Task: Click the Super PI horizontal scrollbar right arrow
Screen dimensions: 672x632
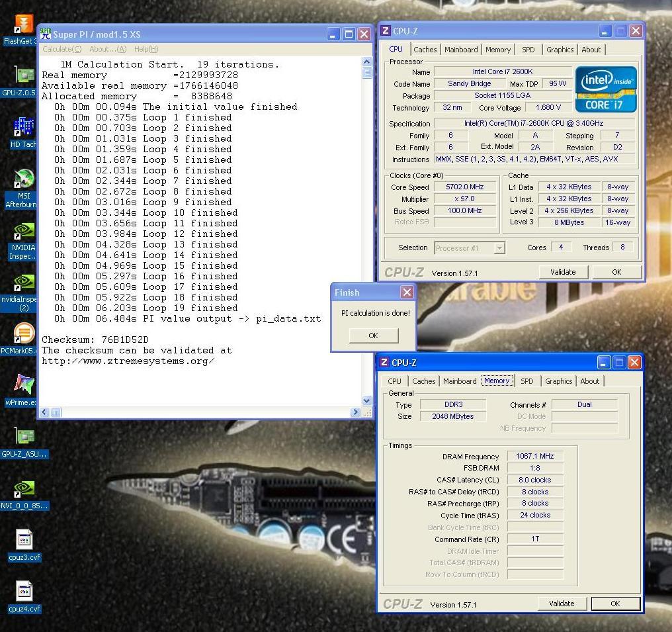Action: (355, 412)
